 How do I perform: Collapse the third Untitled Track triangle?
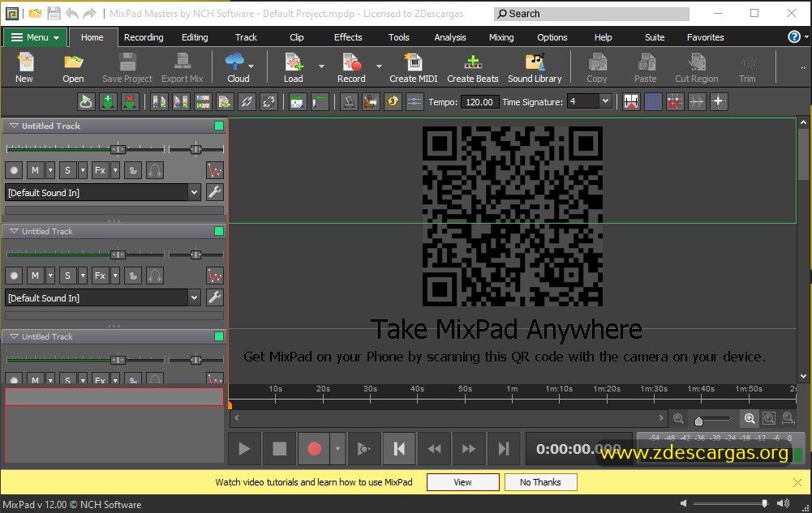pos(14,336)
